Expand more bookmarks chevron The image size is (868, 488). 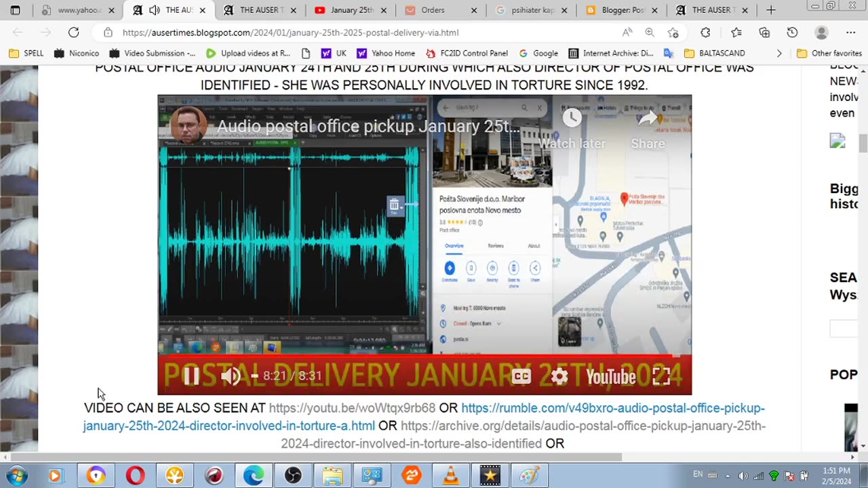click(x=778, y=53)
